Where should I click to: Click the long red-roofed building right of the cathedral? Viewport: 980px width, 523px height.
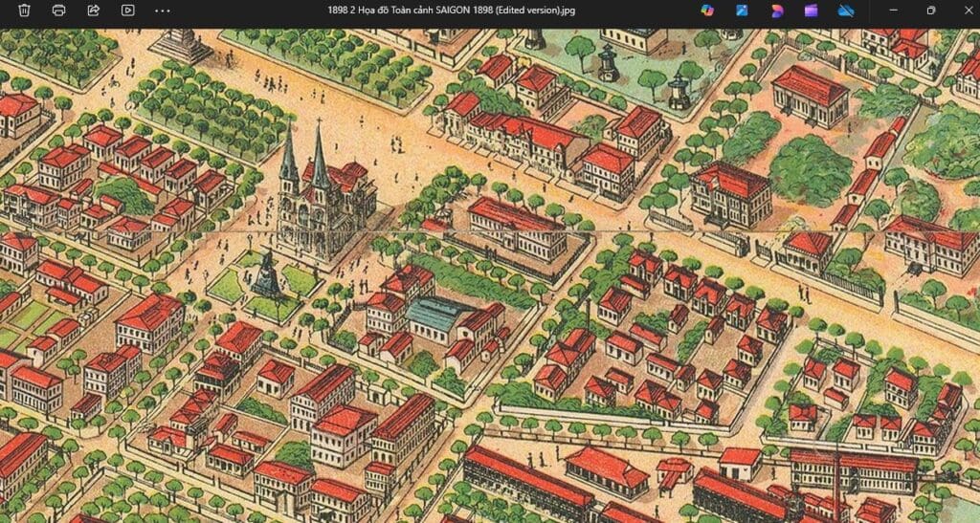517,227
